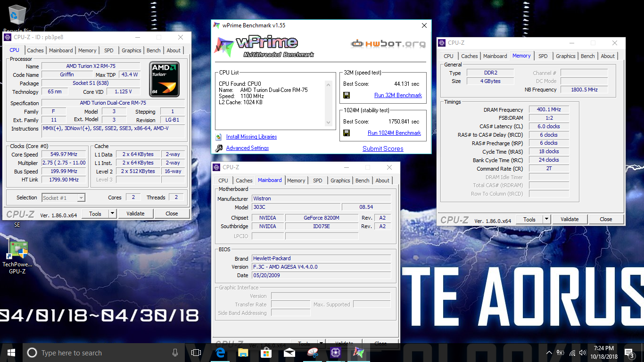This screenshot has height=362, width=644.
Task: Select the "Hewlett-Packard" BIOS brand value
Action: coord(322,258)
